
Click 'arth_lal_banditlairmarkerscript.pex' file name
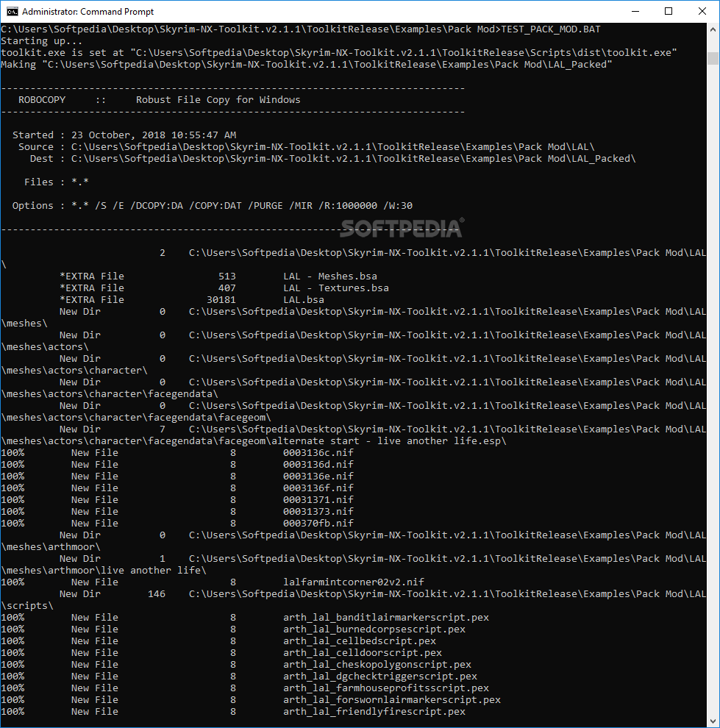coord(386,618)
